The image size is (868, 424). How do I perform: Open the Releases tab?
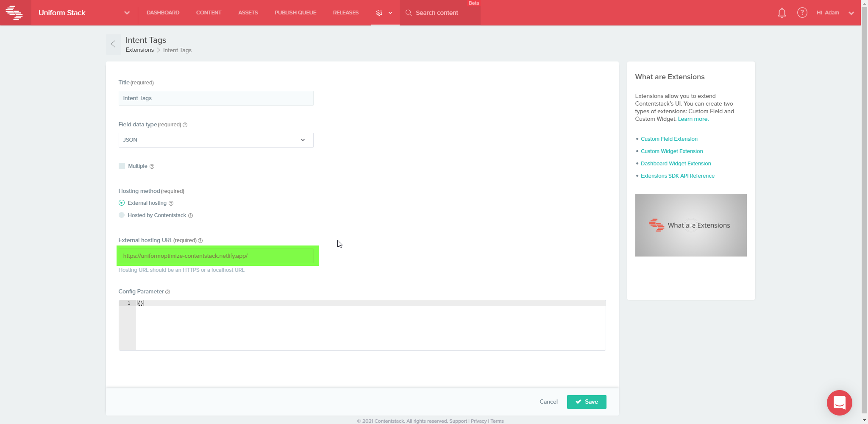click(x=346, y=13)
